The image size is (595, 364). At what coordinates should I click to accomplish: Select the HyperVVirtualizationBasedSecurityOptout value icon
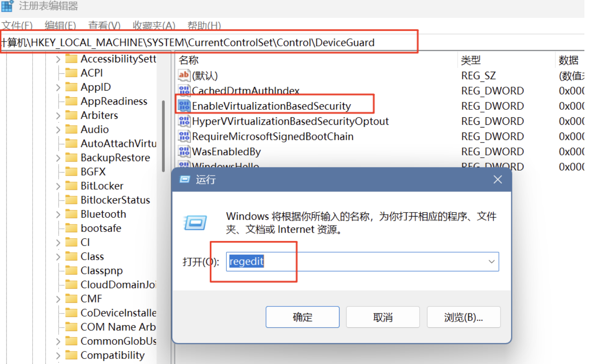pyautogui.click(x=184, y=121)
